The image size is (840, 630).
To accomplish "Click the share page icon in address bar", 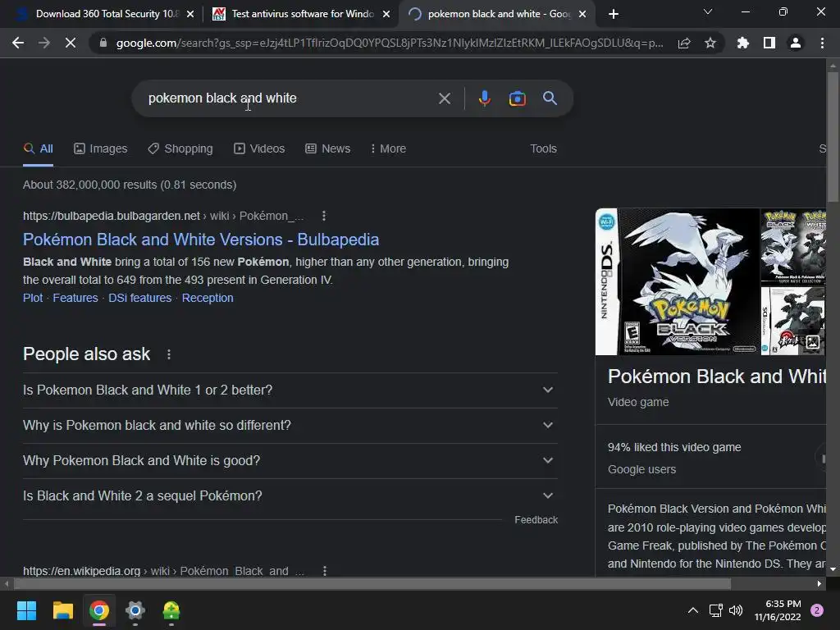I will [684, 43].
